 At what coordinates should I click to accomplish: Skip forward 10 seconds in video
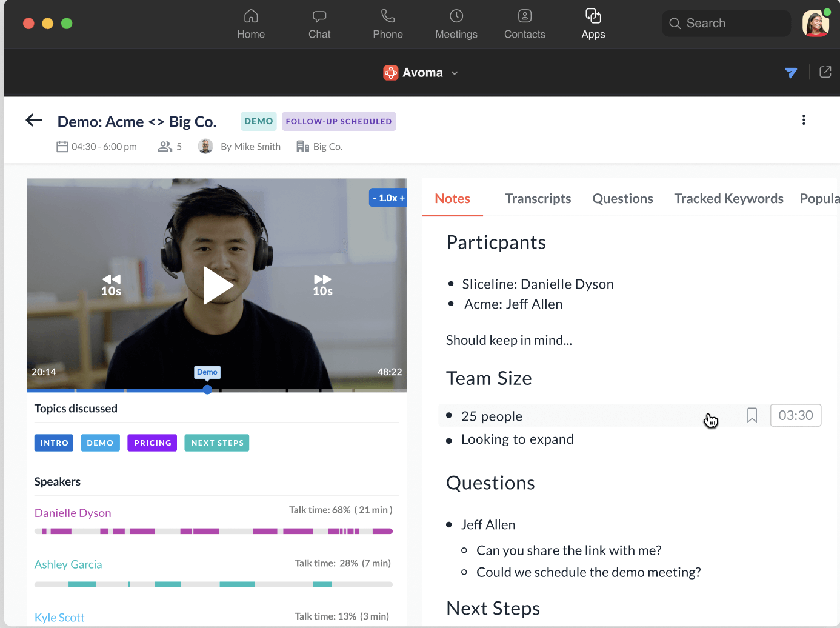tap(322, 285)
